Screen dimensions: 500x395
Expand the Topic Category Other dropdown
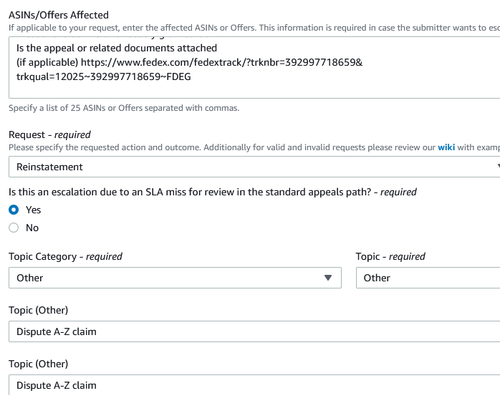175,278
